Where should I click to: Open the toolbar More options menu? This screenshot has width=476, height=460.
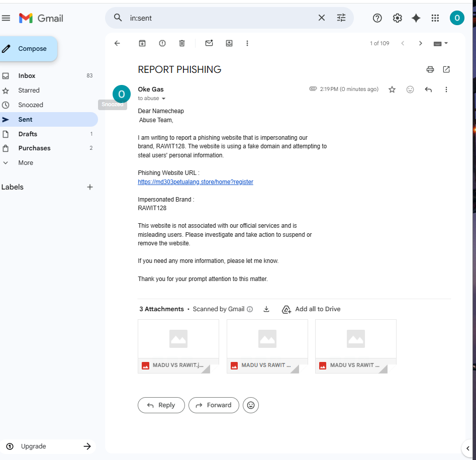(x=247, y=43)
